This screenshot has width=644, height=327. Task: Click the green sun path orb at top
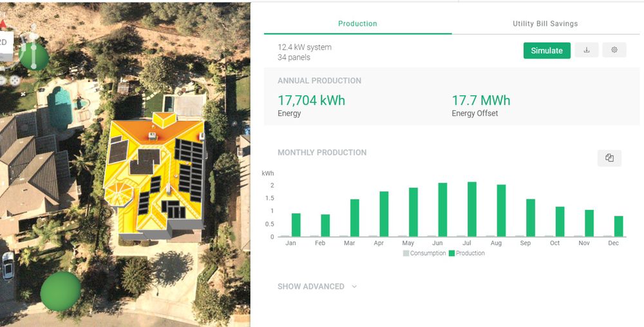pyautogui.click(x=33, y=57)
